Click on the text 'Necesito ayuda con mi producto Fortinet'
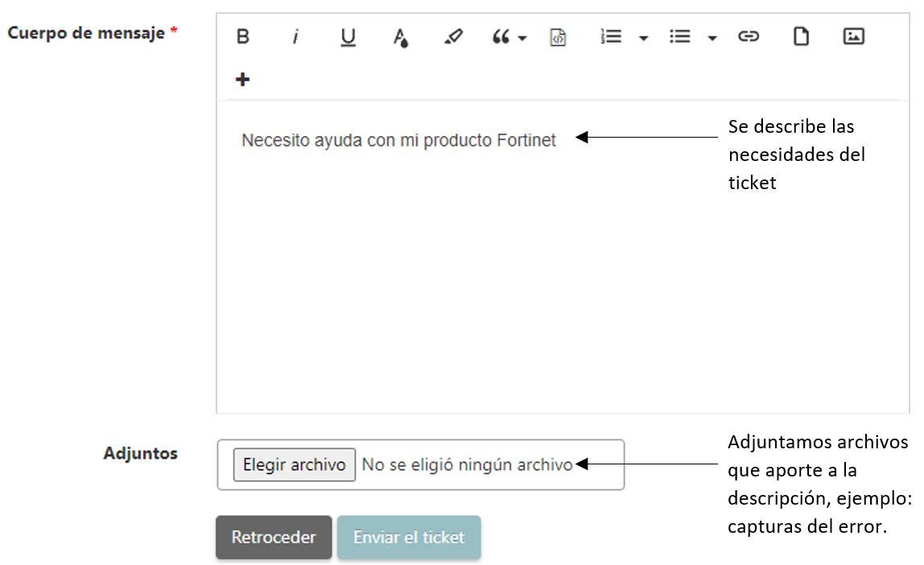The width and height of the screenshot is (924, 565). (398, 141)
